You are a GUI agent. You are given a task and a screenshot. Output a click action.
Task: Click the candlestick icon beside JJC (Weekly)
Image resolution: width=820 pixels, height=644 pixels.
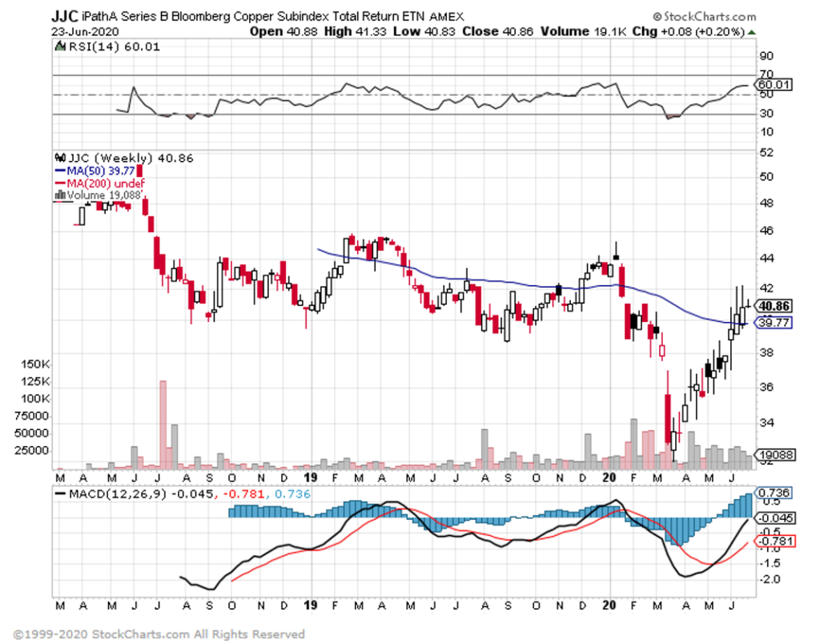click(x=61, y=158)
